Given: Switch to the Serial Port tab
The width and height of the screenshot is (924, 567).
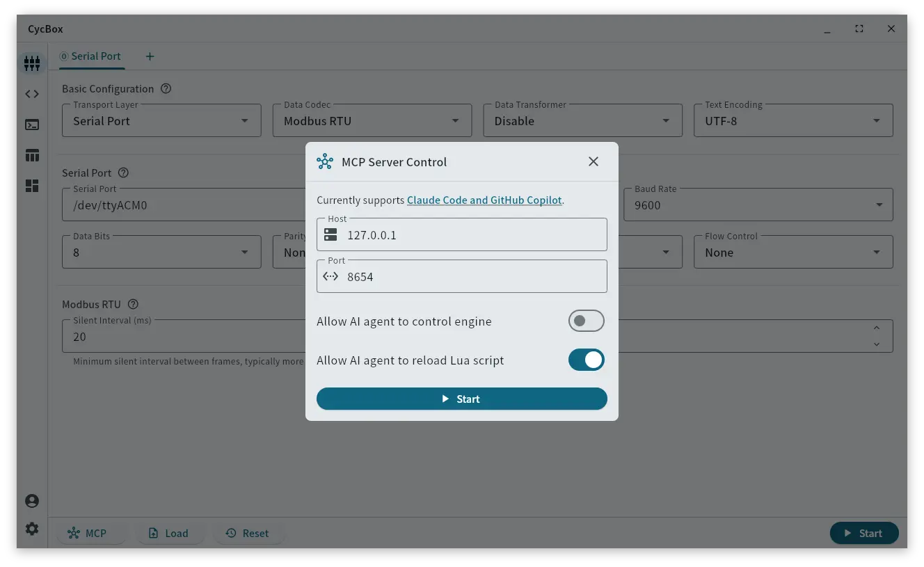Looking at the screenshot, I should click(91, 56).
